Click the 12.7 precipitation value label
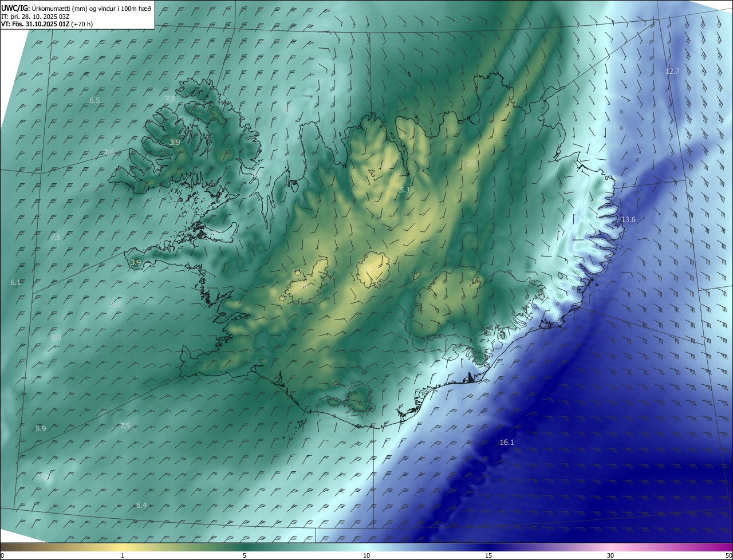The width and height of the screenshot is (733, 560). (672, 71)
